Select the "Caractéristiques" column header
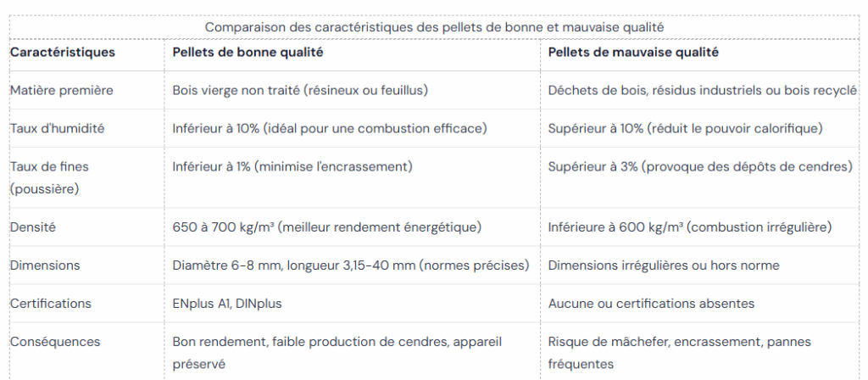The image size is (868, 380). tap(63, 53)
